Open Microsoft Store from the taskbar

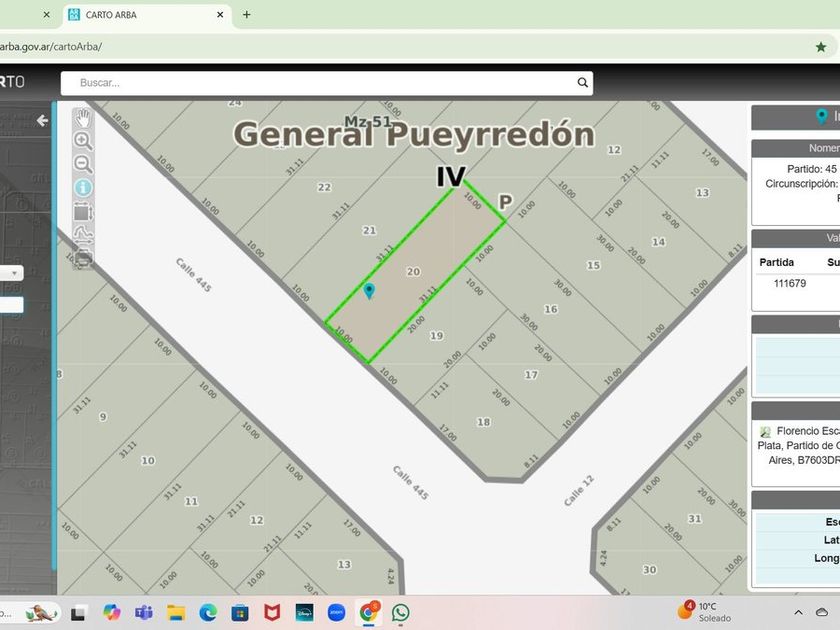click(240, 612)
